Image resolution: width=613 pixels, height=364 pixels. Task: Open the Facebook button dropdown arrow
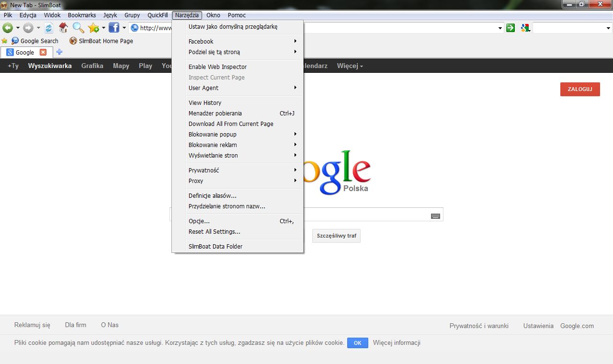pos(124,28)
